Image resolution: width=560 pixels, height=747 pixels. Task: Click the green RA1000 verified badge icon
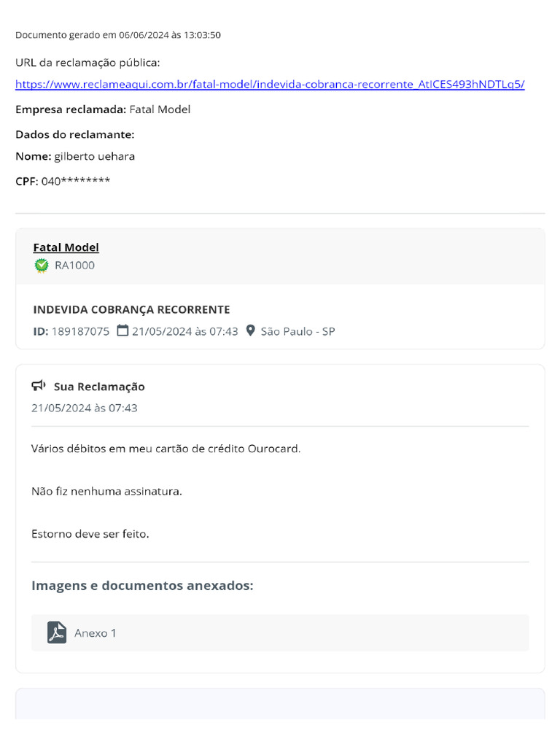pyautogui.click(x=42, y=266)
